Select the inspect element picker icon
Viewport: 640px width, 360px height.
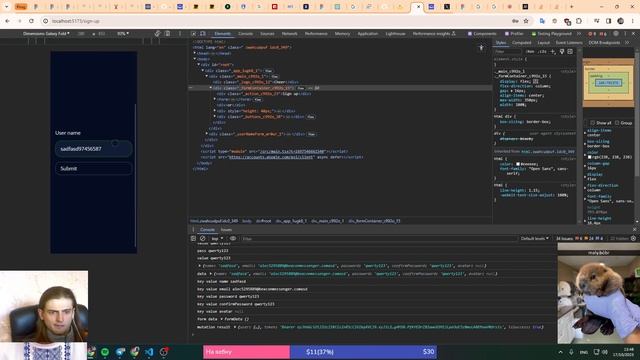tap(193, 33)
